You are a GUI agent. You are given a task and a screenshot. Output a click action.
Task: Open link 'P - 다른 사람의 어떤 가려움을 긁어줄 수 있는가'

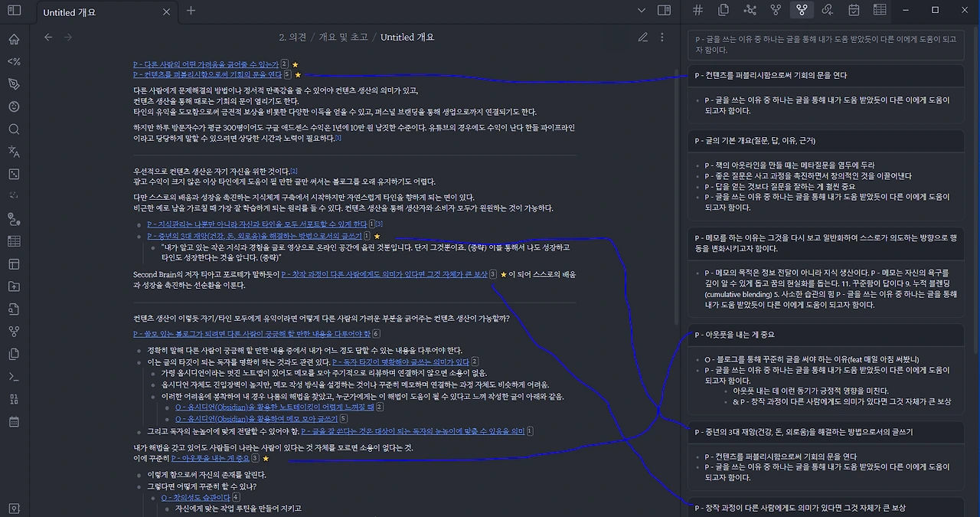pyautogui.click(x=206, y=64)
